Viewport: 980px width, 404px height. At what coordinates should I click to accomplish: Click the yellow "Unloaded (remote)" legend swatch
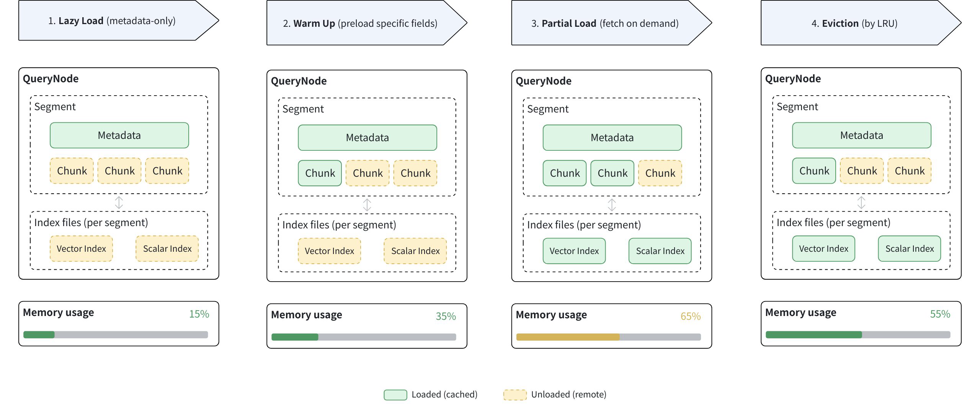tap(515, 395)
